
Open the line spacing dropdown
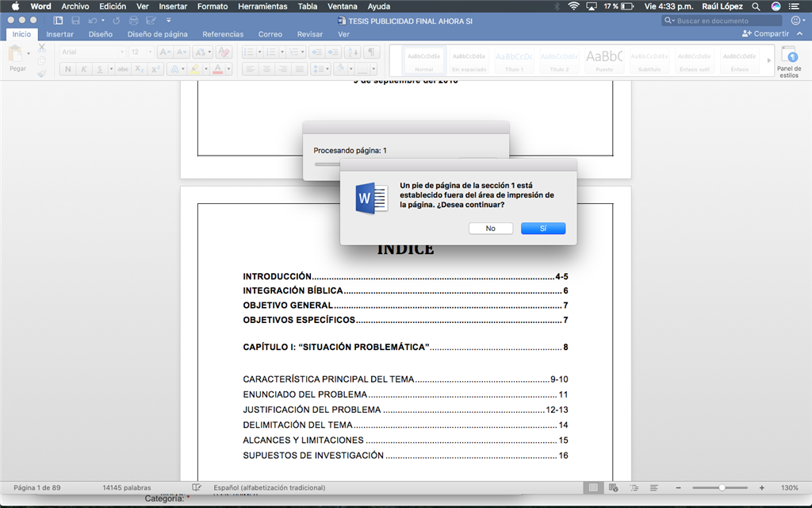[320, 69]
